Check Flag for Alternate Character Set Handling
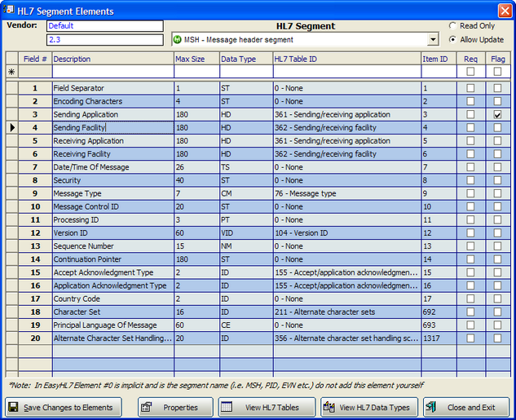 click(x=497, y=338)
